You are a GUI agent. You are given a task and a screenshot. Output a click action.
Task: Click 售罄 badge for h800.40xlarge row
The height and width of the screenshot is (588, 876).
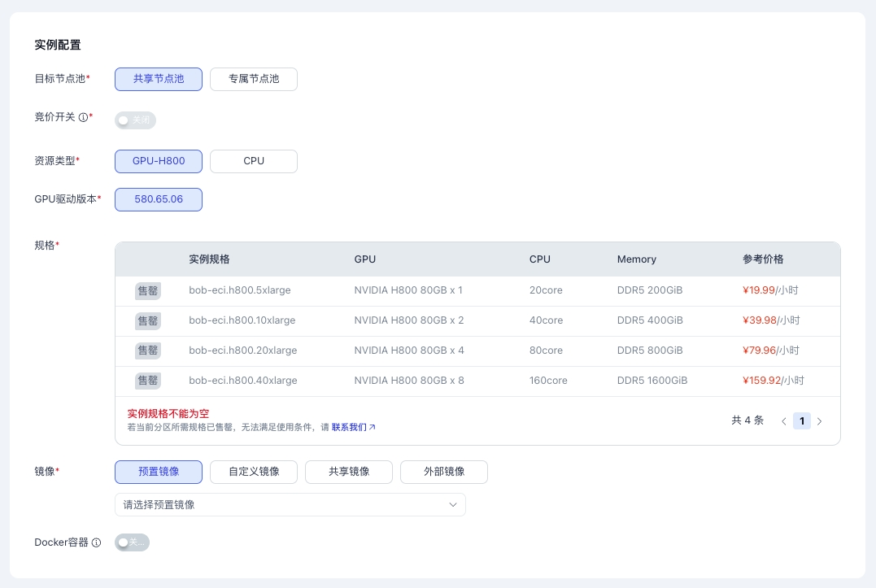(148, 381)
